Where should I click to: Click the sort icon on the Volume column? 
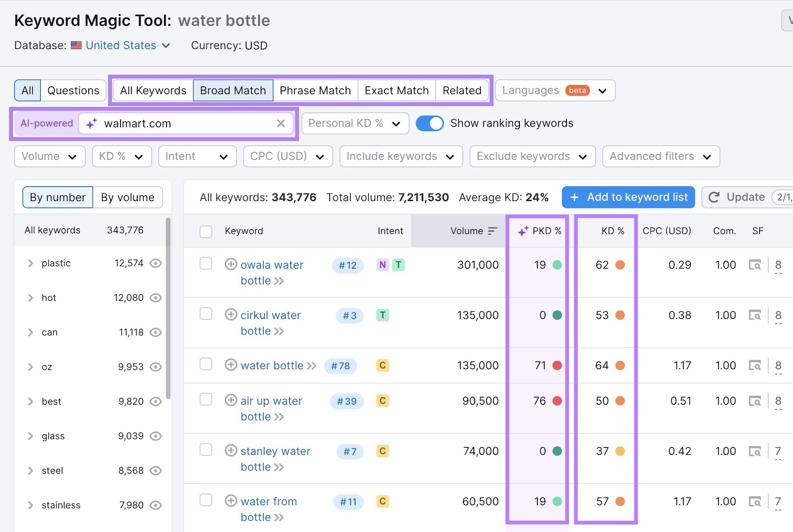click(493, 231)
